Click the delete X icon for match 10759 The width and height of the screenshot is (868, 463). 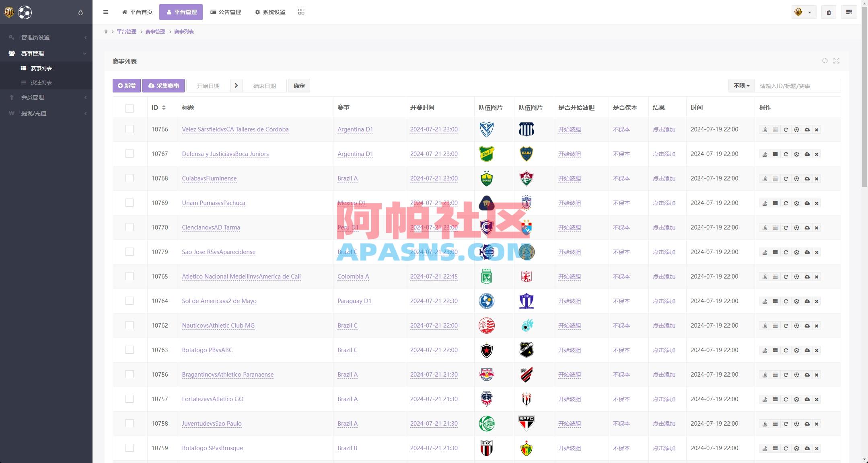[x=817, y=448]
